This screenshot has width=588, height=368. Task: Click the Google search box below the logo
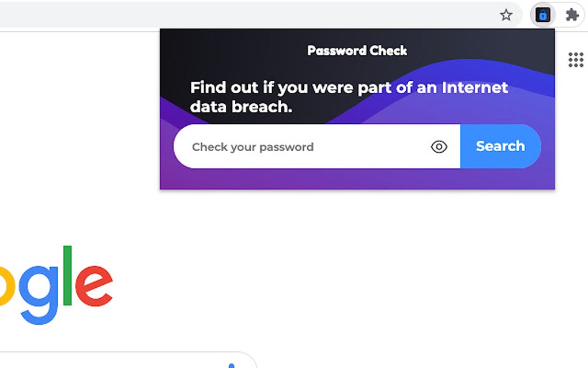click(x=115, y=361)
